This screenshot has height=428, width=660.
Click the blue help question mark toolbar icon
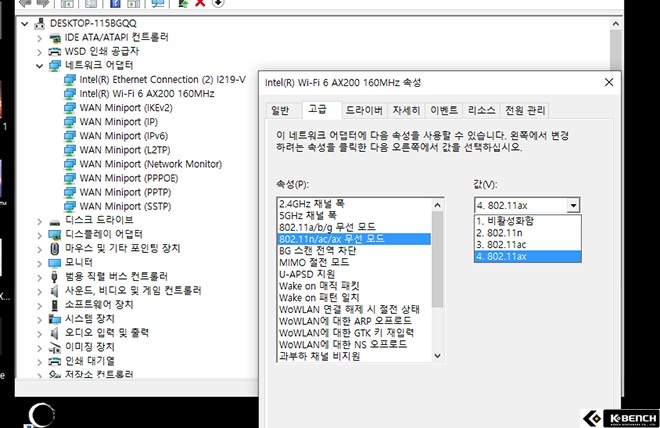point(115,3)
